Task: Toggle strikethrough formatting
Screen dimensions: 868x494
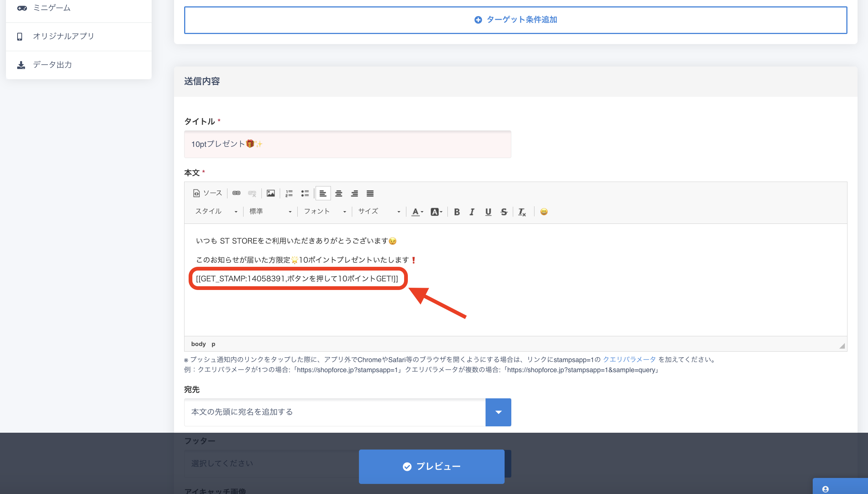Action: (x=504, y=212)
